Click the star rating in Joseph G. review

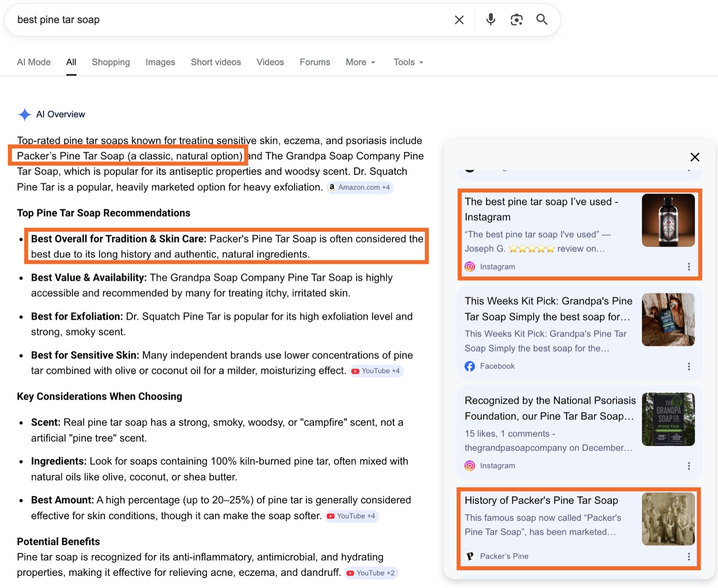531,249
